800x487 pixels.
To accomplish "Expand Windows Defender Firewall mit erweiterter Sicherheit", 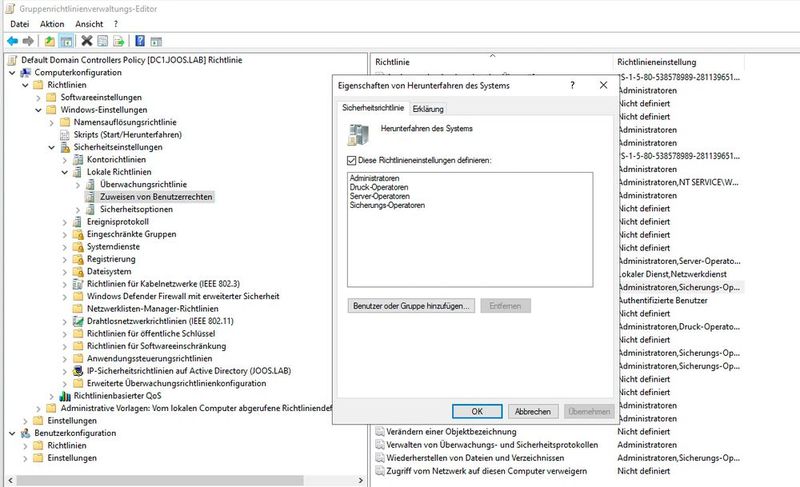I will tap(65, 296).
